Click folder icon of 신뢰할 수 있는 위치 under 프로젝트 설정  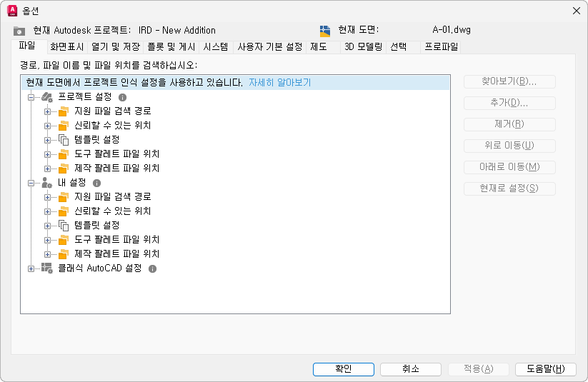[64, 126]
